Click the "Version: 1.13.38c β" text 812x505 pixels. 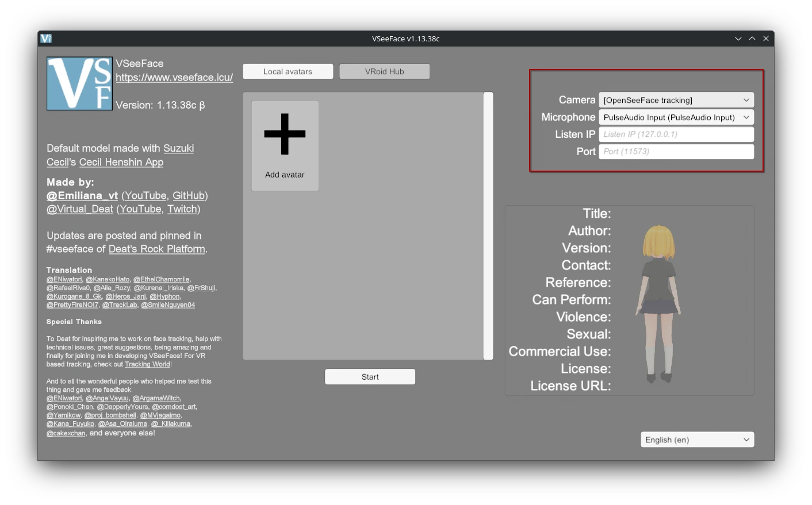point(160,105)
